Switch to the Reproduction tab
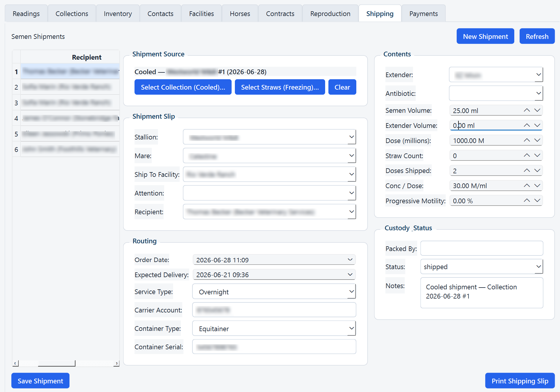The height and width of the screenshot is (392, 560). coord(330,14)
